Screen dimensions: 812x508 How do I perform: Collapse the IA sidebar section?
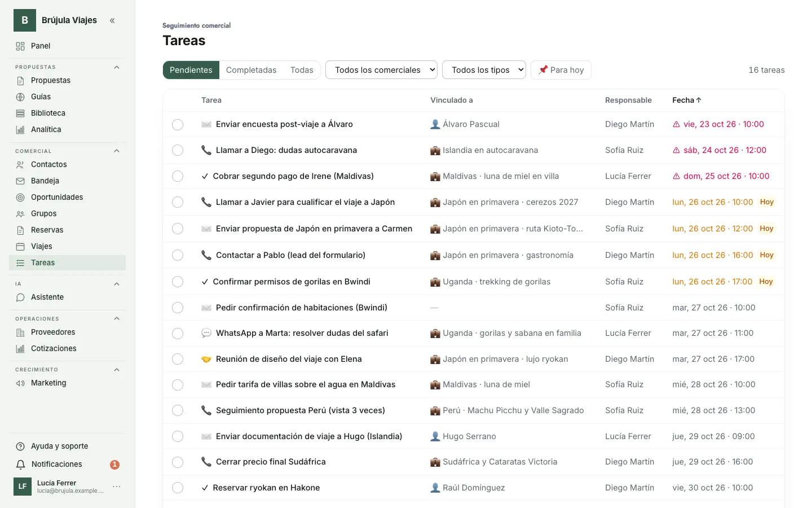(x=117, y=284)
